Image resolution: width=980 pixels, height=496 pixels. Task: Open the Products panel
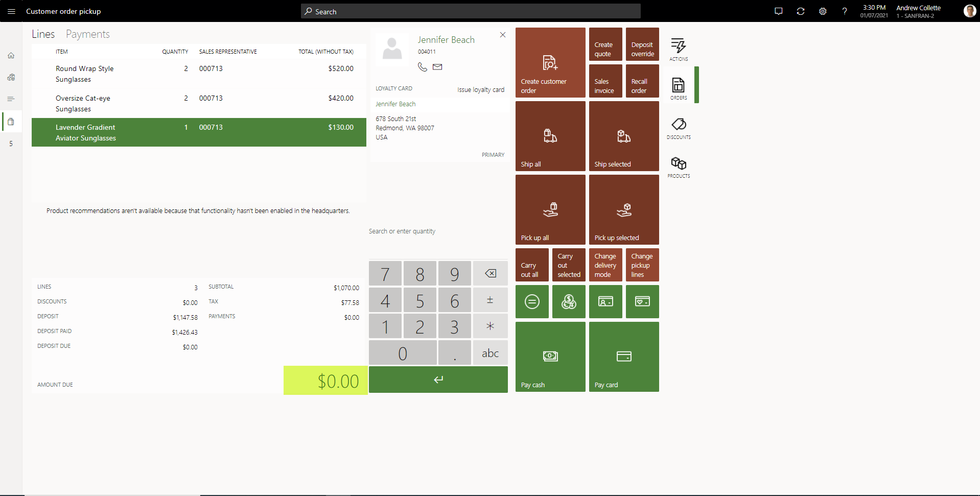679,167
